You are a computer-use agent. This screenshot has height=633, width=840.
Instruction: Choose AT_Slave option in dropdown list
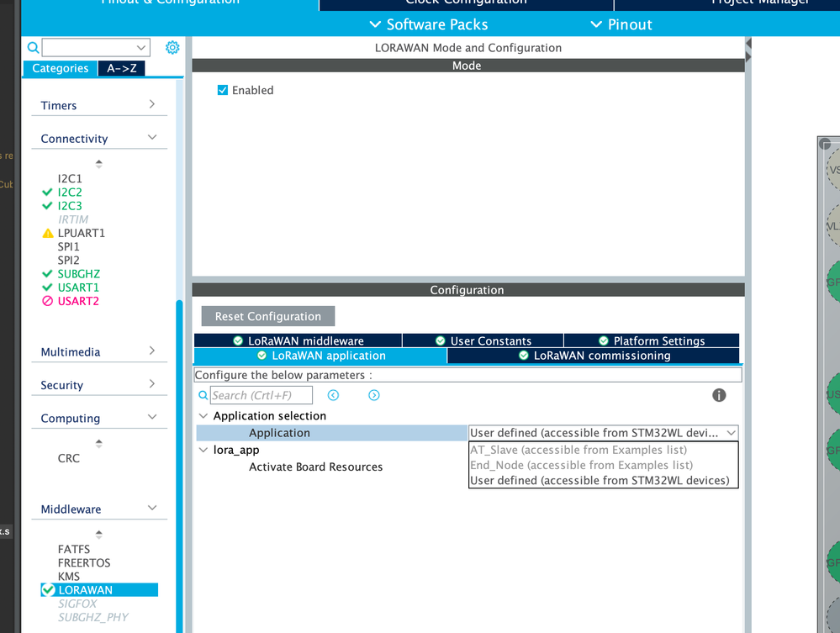(603, 450)
